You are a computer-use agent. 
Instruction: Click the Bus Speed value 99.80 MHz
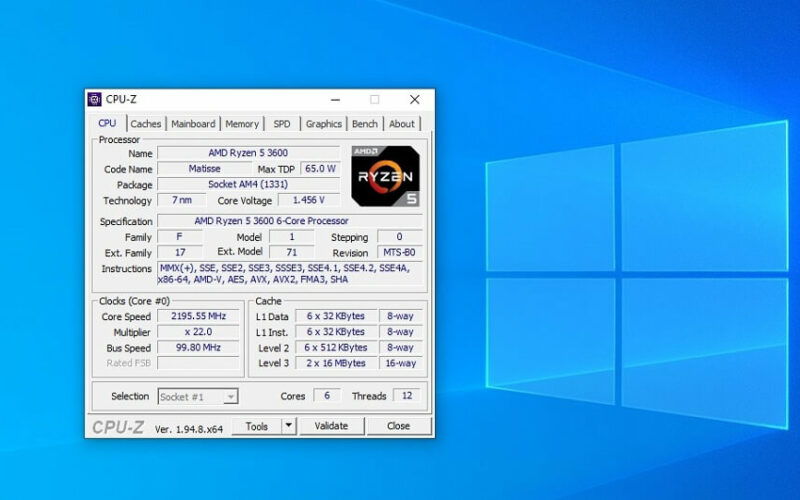coord(198,347)
